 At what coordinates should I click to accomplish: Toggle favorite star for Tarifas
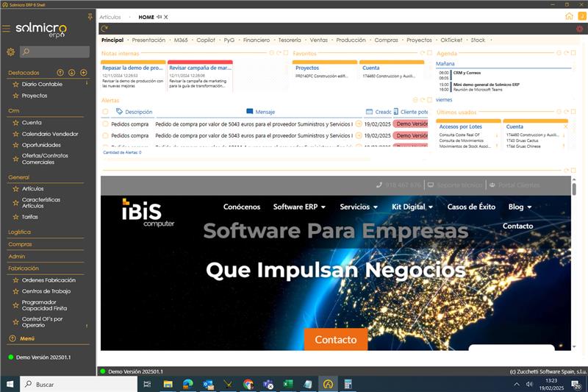15,217
